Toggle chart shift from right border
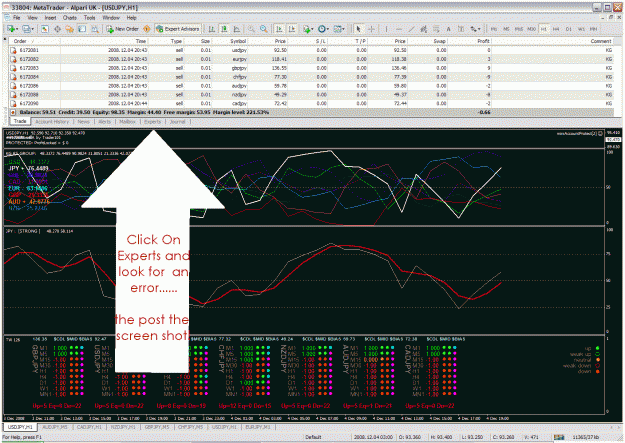The width and height of the screenshot is (625, 443). 292,29
